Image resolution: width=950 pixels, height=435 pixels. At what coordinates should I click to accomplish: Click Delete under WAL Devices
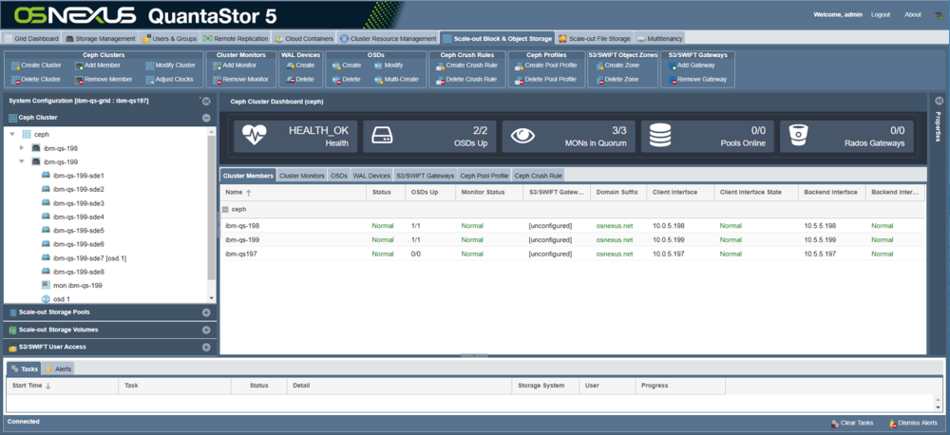click(x=301, y=79)
